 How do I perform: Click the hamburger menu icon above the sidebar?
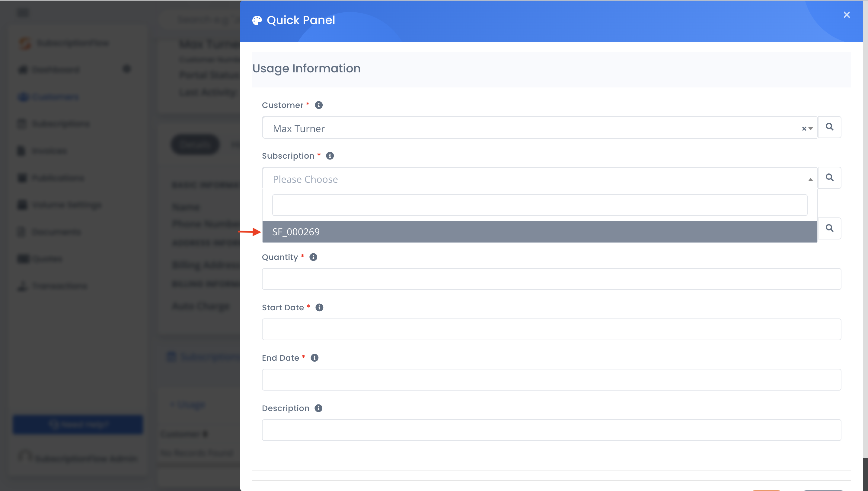[x=23, y=12]
